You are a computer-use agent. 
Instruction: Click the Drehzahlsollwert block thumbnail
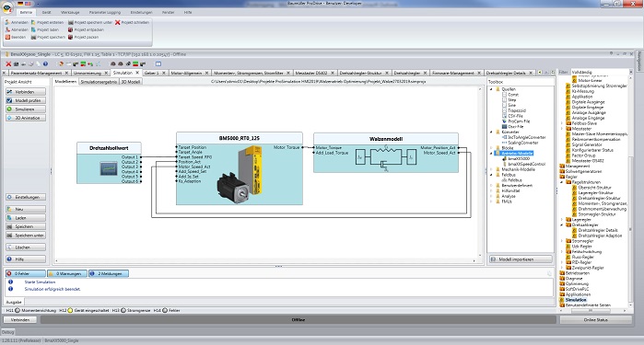109,168
